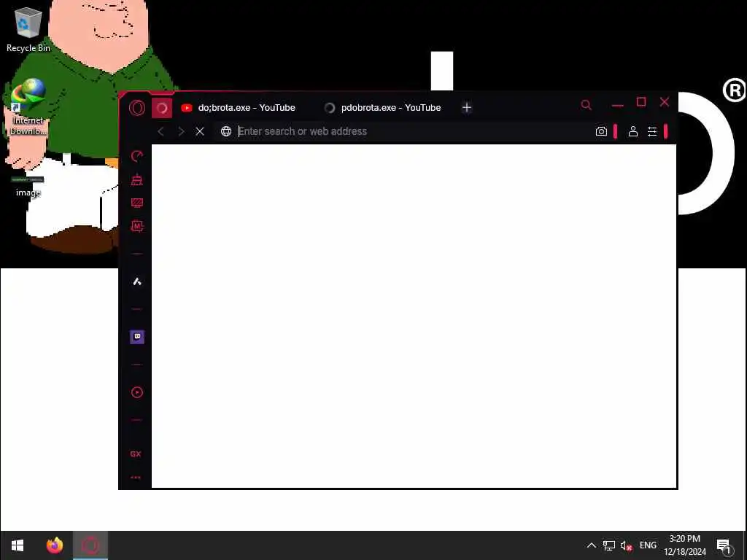Open the Opera GX main menu logo

click(137, 108)
